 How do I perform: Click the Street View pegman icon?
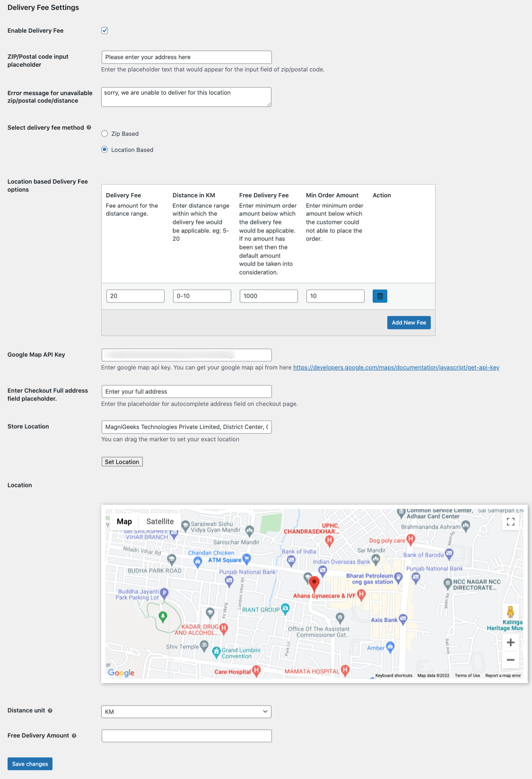[x=510, y=612]
